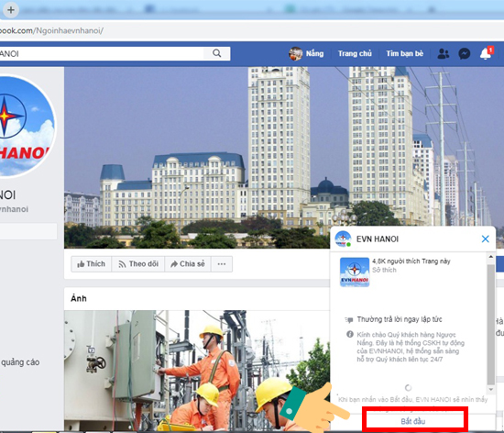This screenshot has width=504, height=433.
Task: Click the Thích like button
Action: 92,264
